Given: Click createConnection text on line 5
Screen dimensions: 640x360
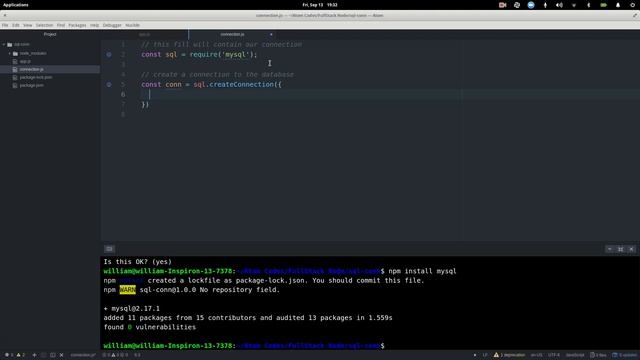Looking at the screenshot, I should [241, 84].
